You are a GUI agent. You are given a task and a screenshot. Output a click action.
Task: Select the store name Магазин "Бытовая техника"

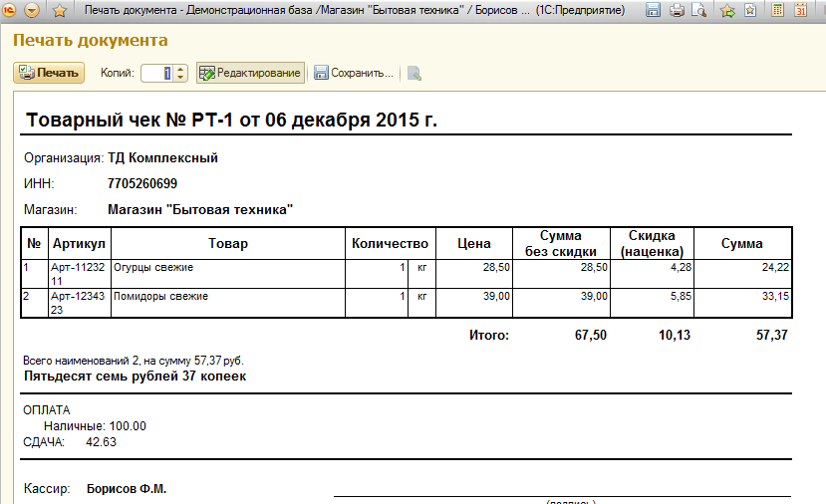(200, 209)
